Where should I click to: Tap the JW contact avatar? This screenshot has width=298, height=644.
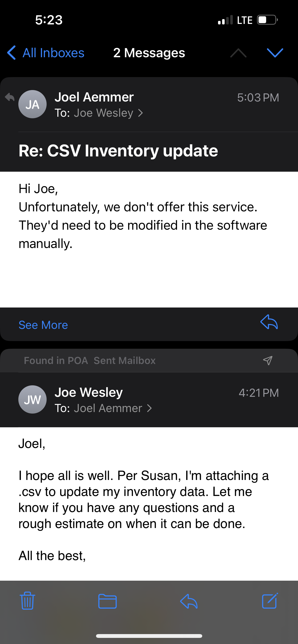tap(32, 399)
